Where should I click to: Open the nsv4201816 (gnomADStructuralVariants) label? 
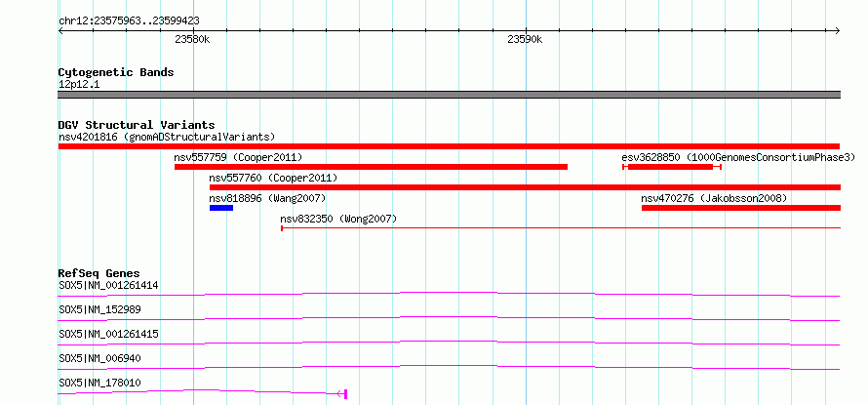click(x=167, y=137)
